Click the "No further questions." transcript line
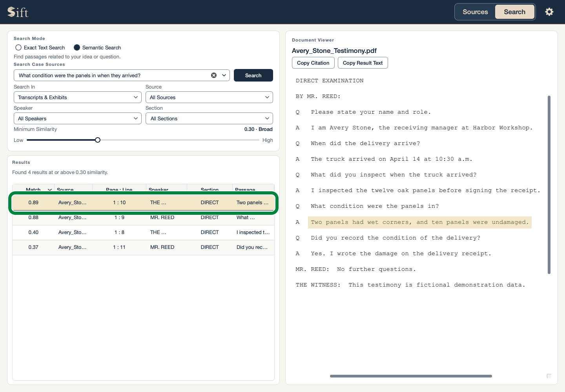This screenshot has height=392, width=565. click(376, 269)
